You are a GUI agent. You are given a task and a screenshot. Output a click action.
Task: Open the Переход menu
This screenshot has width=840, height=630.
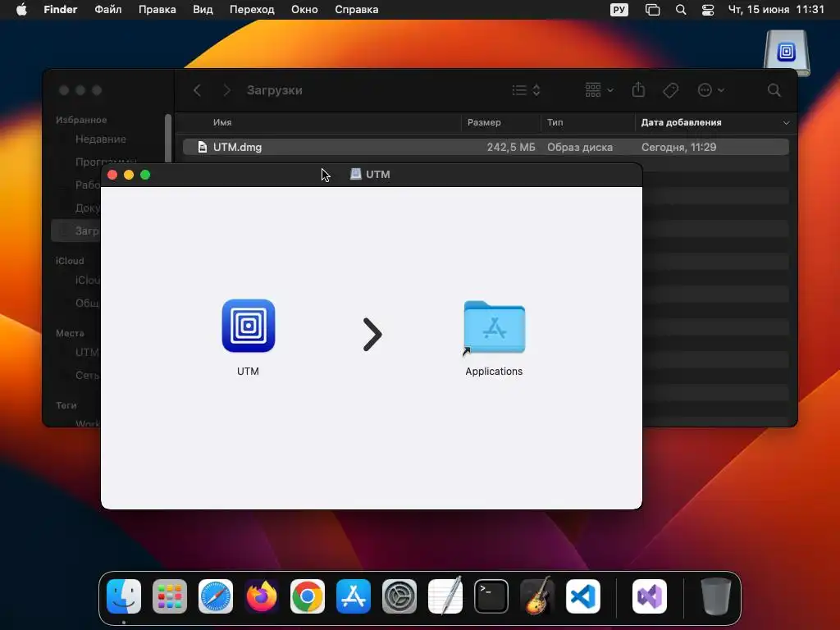[252, 10]
